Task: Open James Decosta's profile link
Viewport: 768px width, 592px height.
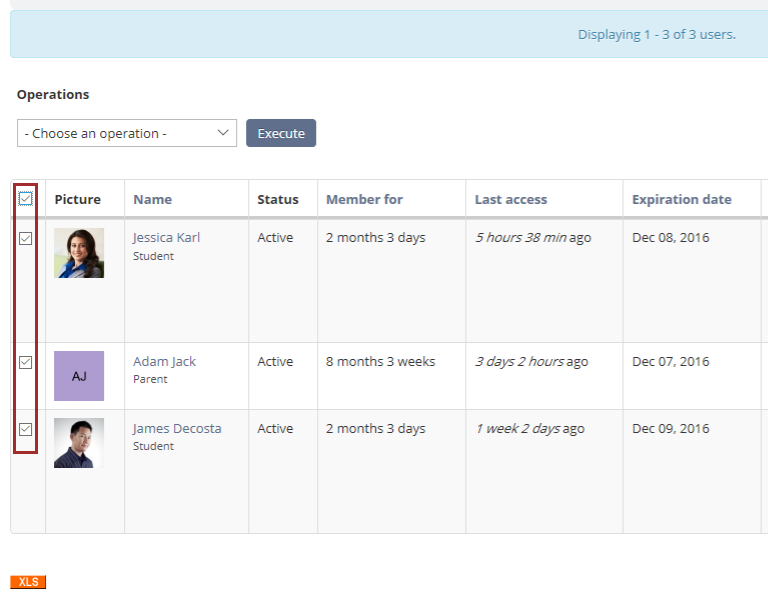Action: [x=177, y=428]
